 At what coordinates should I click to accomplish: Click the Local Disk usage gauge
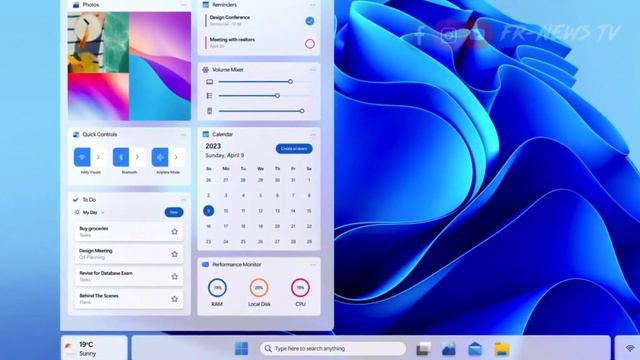click(259, 288)
